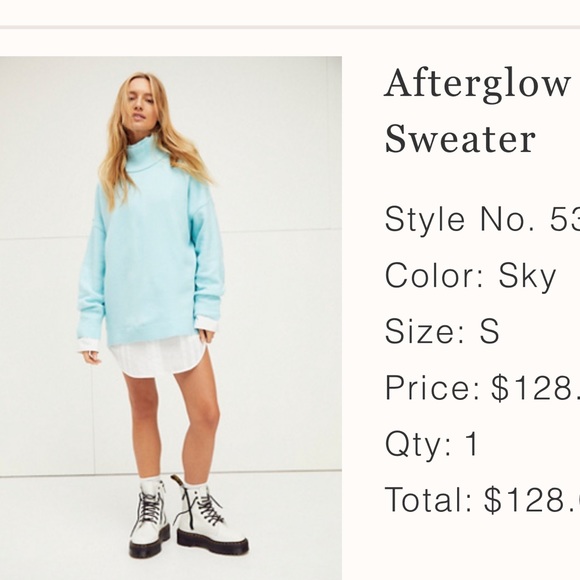Viewport: 580px width, 580px height.
Task: Click the white shirt hem under sweater
Action: pyautogui.click(x=159, y=357)
